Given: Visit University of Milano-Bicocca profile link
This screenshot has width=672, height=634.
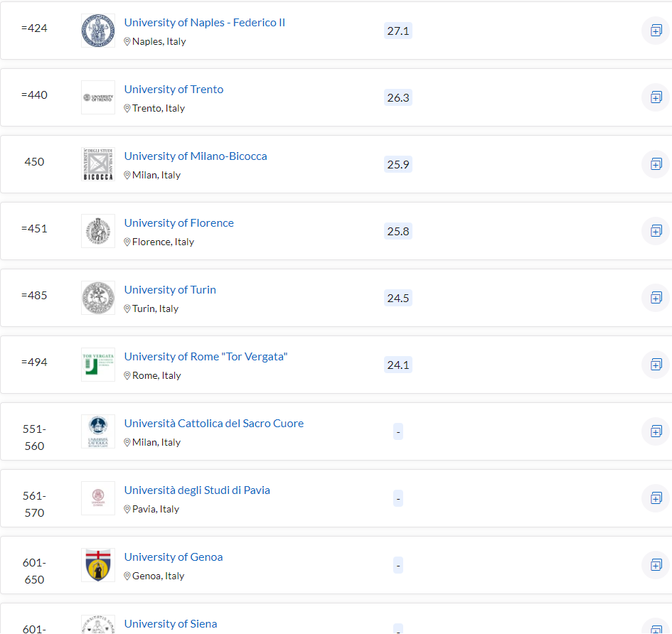Looking at the screenshot, I should (196, 156).
